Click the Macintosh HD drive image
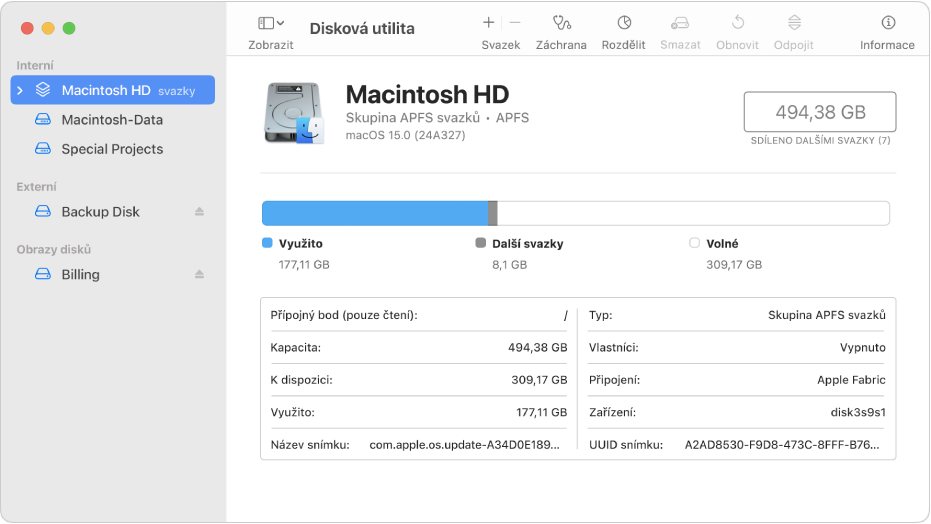931x524 pixels. click(294, 112)
